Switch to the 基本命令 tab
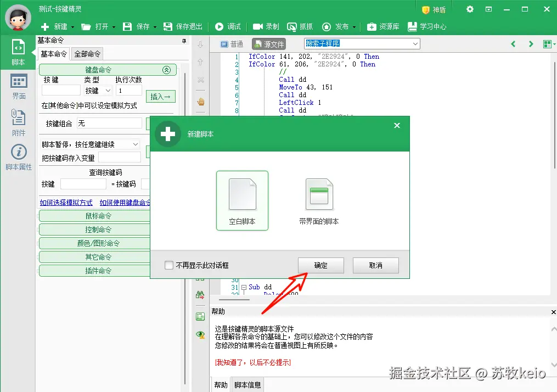The image size is (557, 392). pos(54,54)
